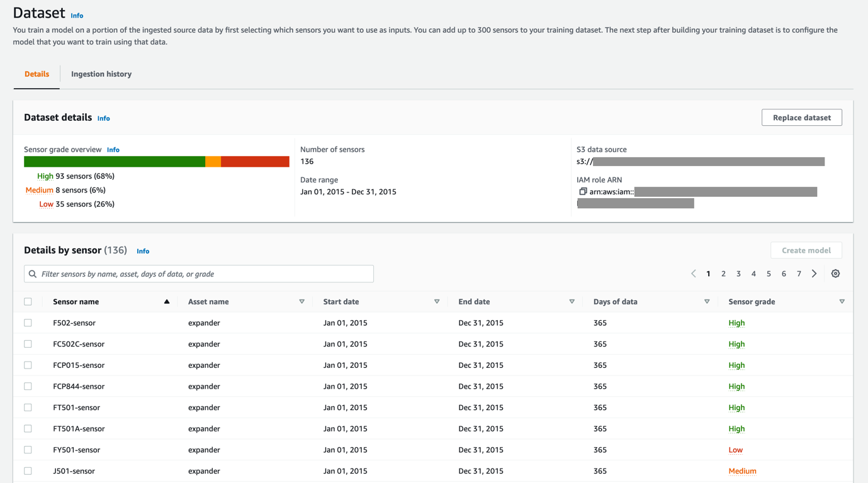This screenshot has width=868, height=483.
Task: Sort by Sensor grade column
Action: [x=842, y=302]
